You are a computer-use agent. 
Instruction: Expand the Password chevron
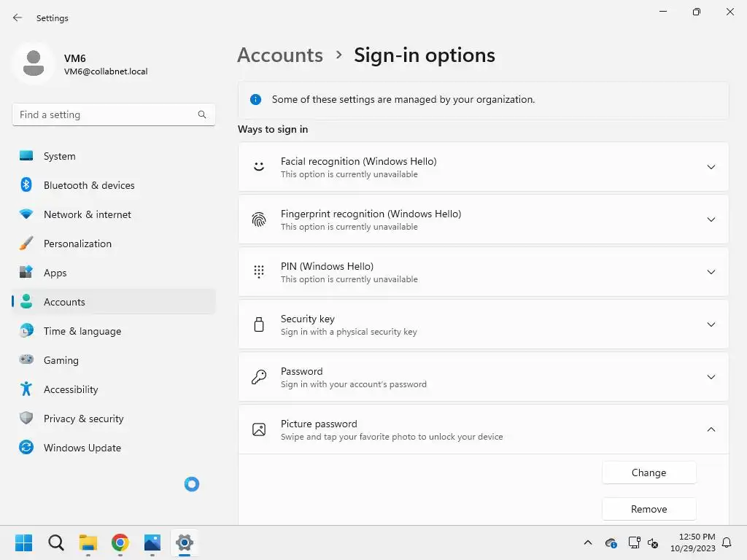711,377
